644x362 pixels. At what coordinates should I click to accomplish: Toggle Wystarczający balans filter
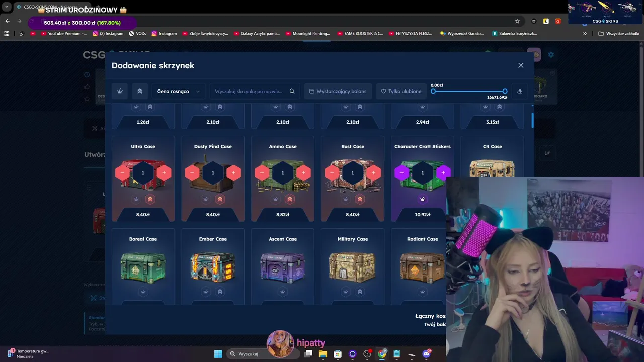pos(338,91)
